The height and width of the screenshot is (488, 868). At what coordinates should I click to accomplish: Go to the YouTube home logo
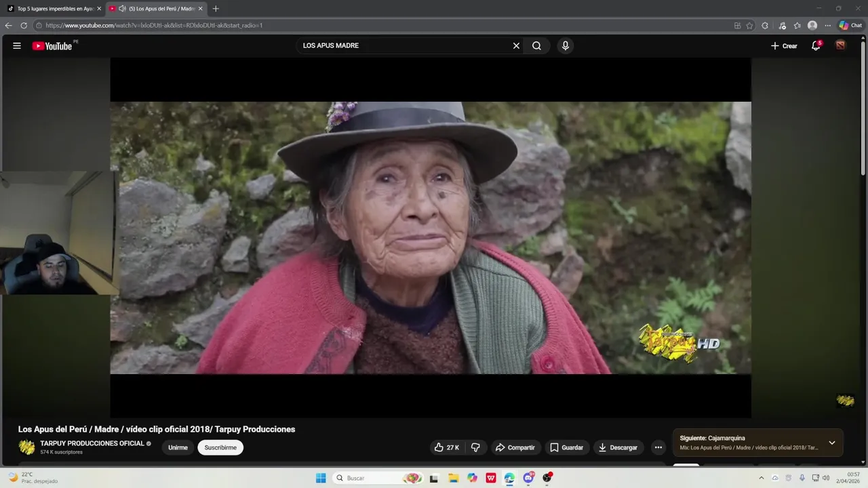[x=52, y=46]
